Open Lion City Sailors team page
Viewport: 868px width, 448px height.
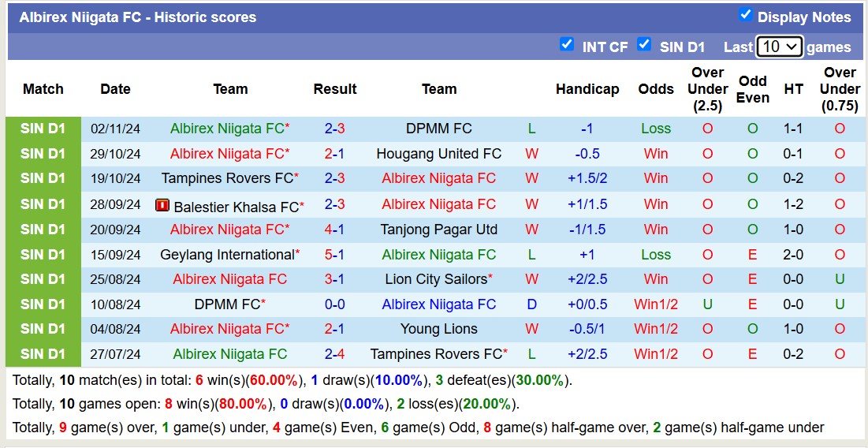(x=436, y=279)
